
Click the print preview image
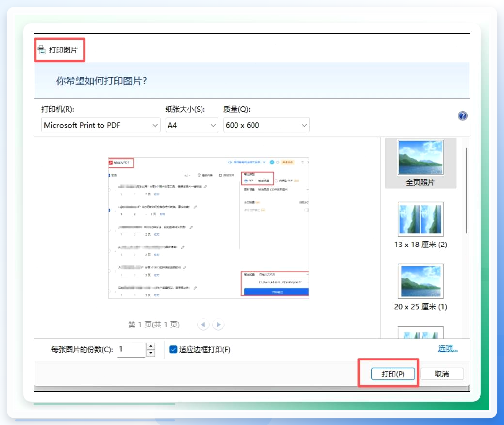[x=209, y=228]
